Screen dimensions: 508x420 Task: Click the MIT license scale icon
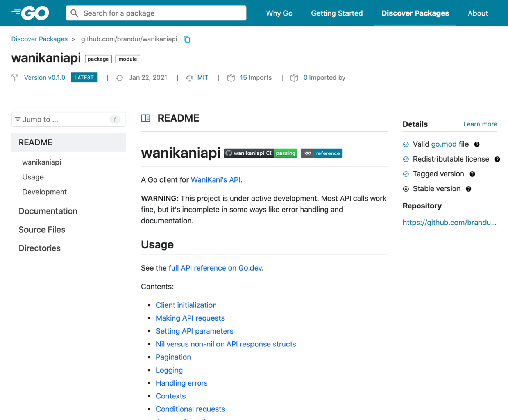(x=189, y=77)
